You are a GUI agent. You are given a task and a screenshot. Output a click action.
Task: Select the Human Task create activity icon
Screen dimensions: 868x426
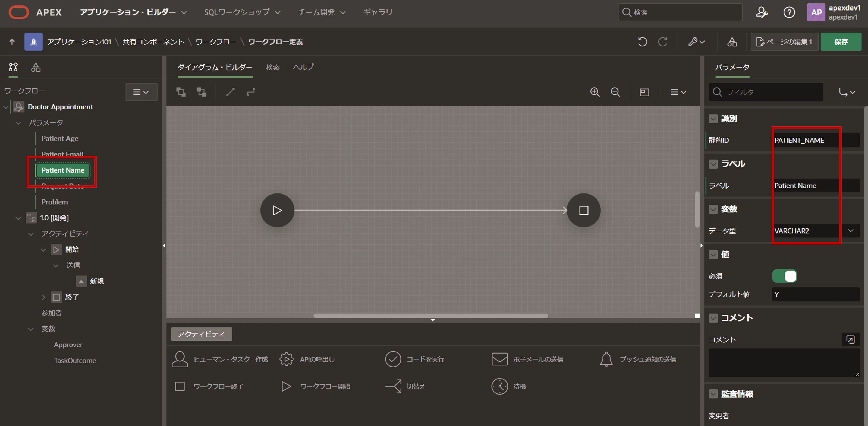[x=180, y=359]
